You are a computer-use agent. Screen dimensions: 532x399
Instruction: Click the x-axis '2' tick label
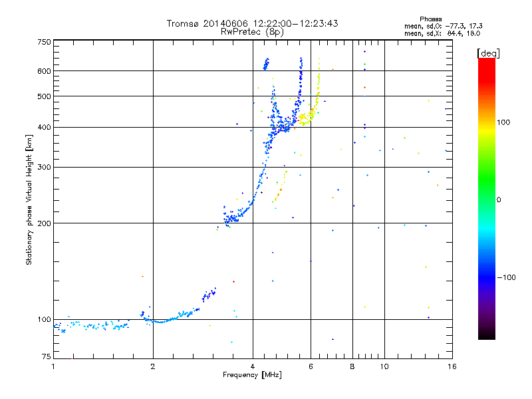pos(153,366)
